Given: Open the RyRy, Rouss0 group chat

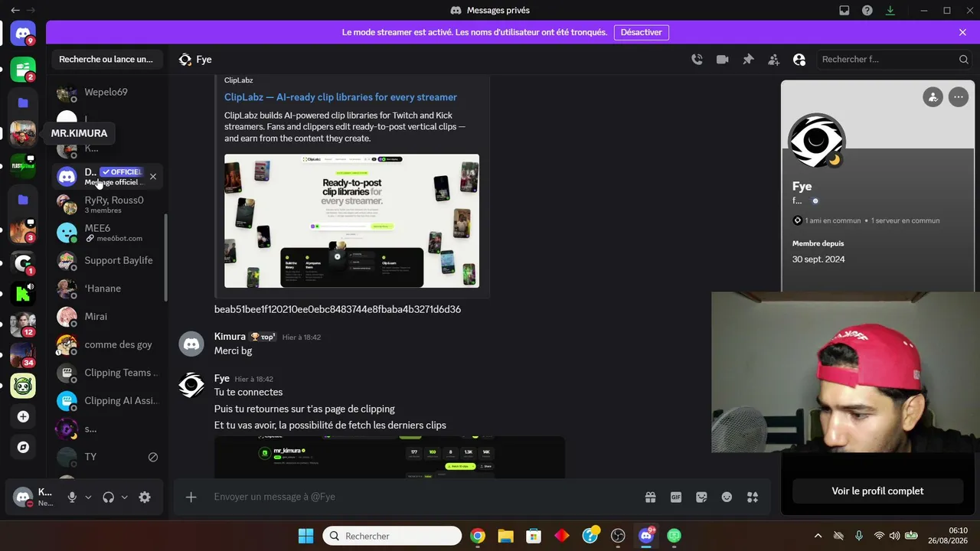Looking at the screenshot, I should click(x=107, y=204).
